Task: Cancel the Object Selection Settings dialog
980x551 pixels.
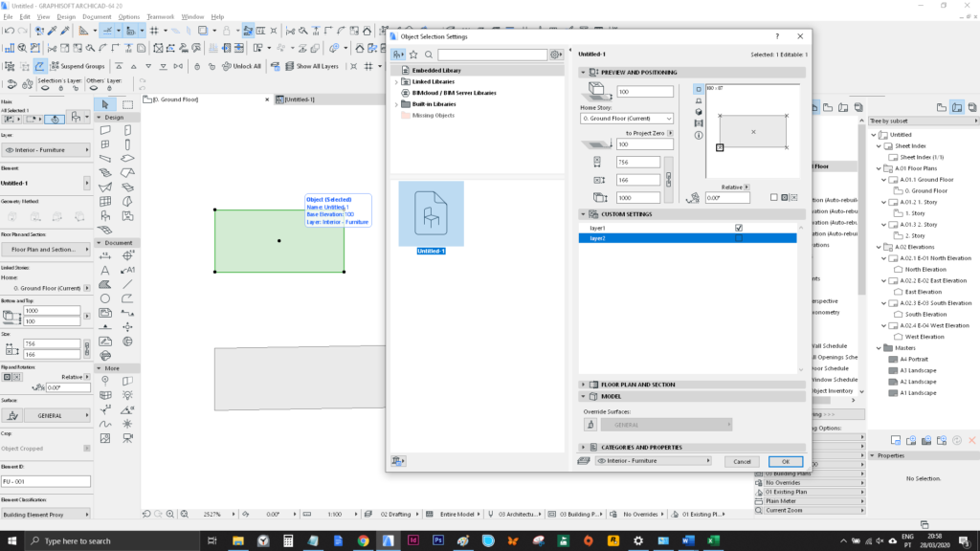Action: coord(742,461)
